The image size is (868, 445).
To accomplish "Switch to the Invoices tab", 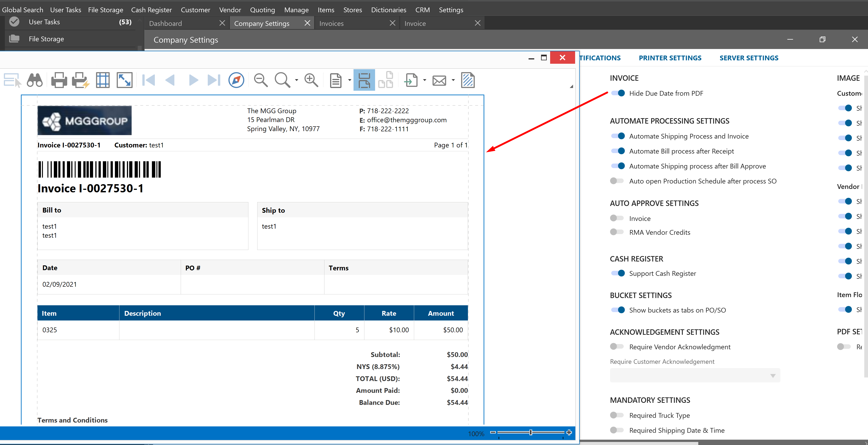I will pos(331,23).
